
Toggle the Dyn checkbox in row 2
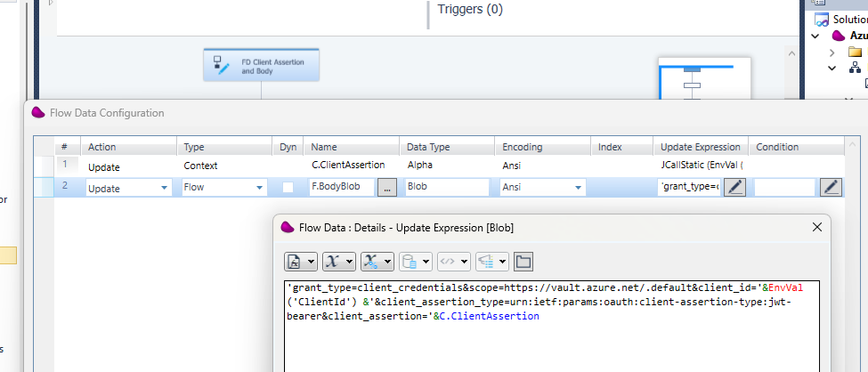[x=288, y=188]
